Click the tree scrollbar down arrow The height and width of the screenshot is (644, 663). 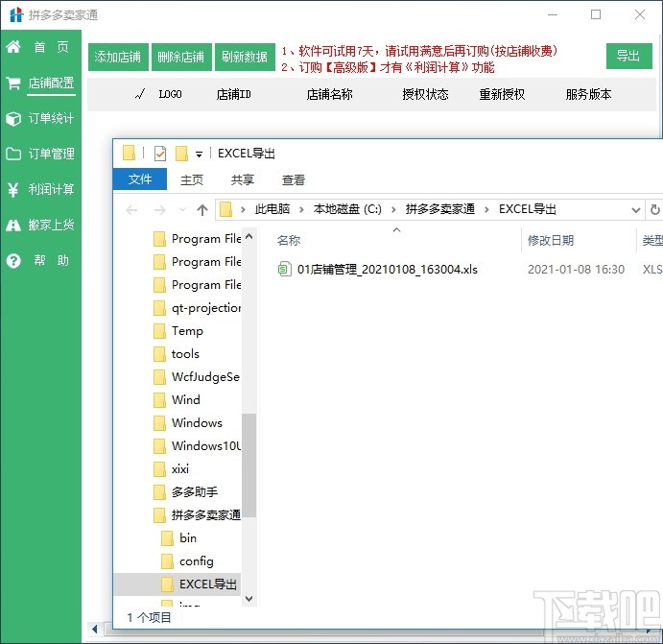coord(249,598)
